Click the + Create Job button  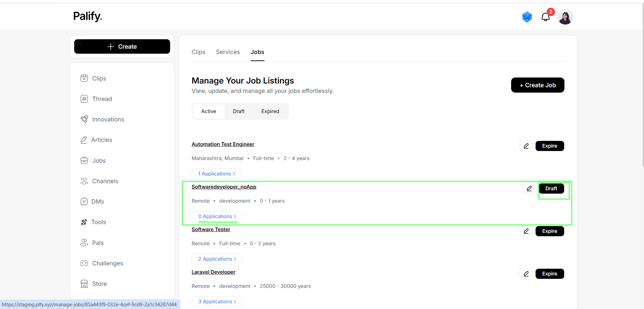point(538,85)
